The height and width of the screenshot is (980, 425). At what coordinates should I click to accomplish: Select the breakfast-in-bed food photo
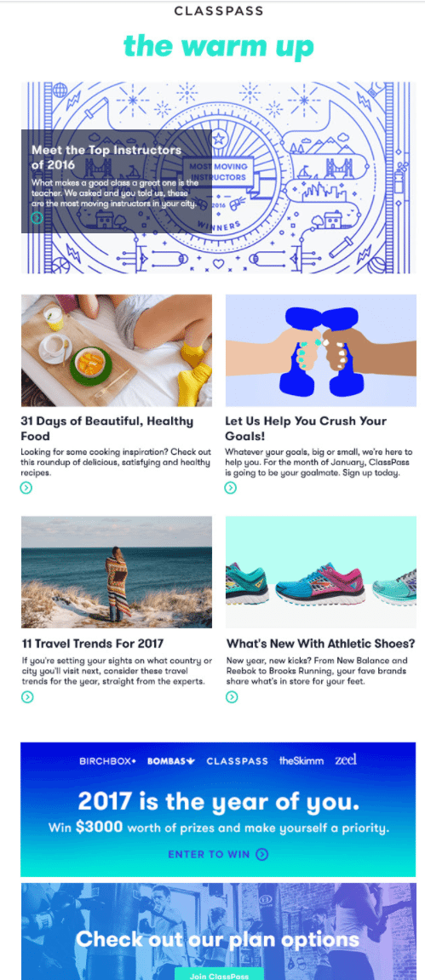click(116, 351)
